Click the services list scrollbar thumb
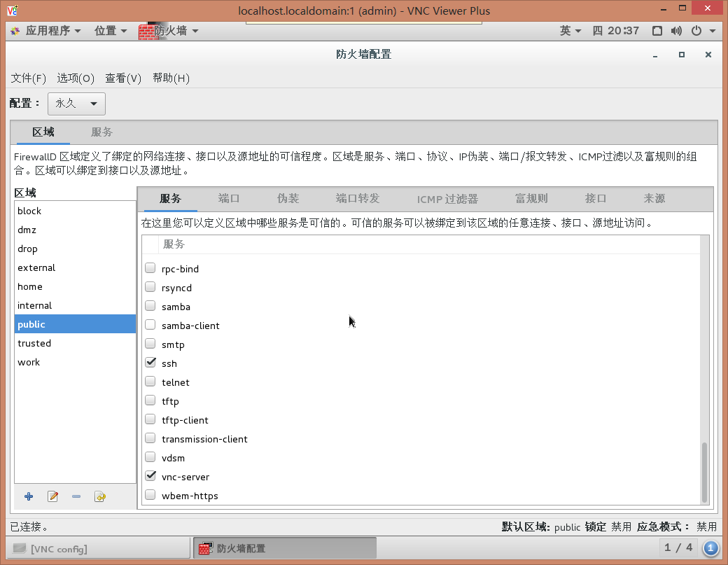 (704, 472)
